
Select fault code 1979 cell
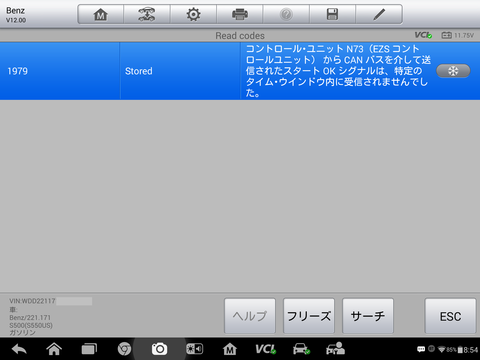coord(60,71)
